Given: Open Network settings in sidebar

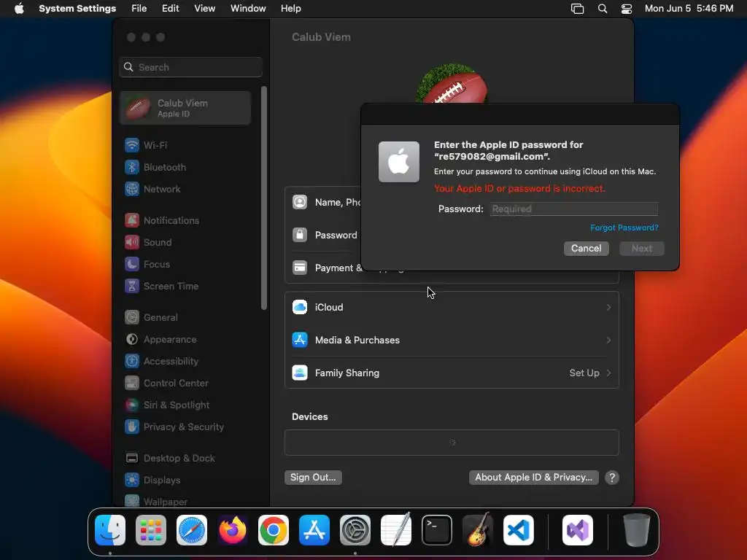Looking at the screenshot, I should 152,189.
